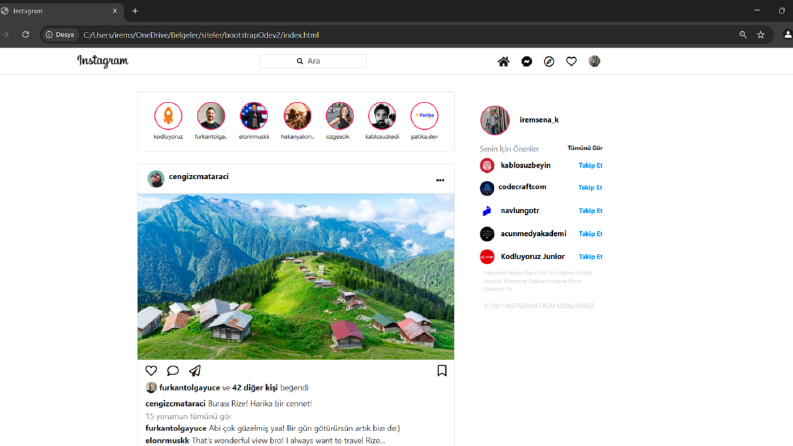Open cengizcmataraci post avatar
Viewport: 793px width, 446px height.
156,179
